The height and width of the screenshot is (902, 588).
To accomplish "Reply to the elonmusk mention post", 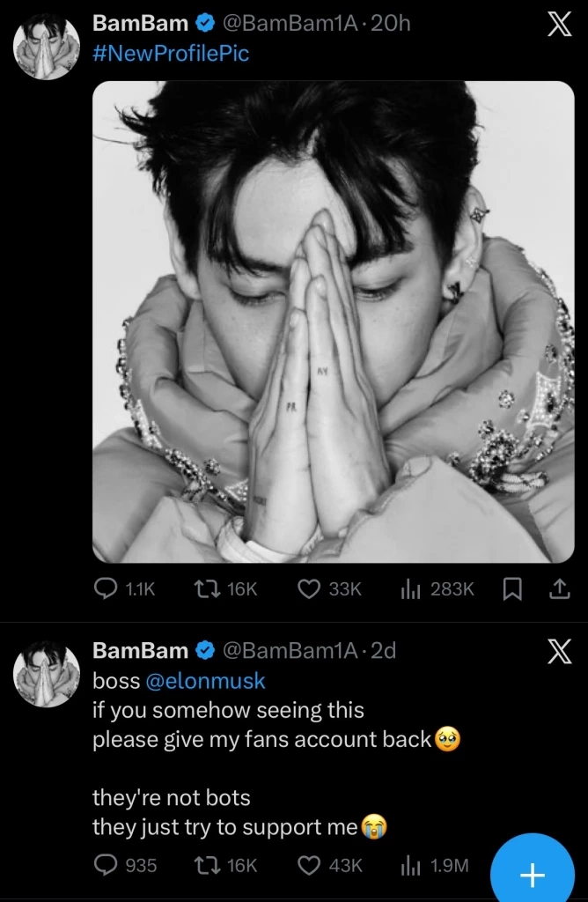I will (x=107, y=866).
